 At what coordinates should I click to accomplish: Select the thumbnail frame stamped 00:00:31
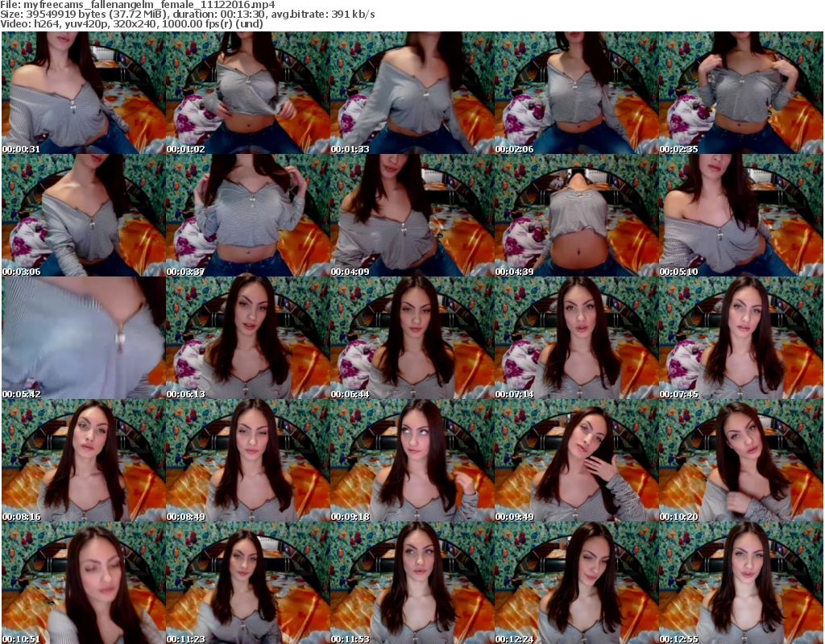84,93
